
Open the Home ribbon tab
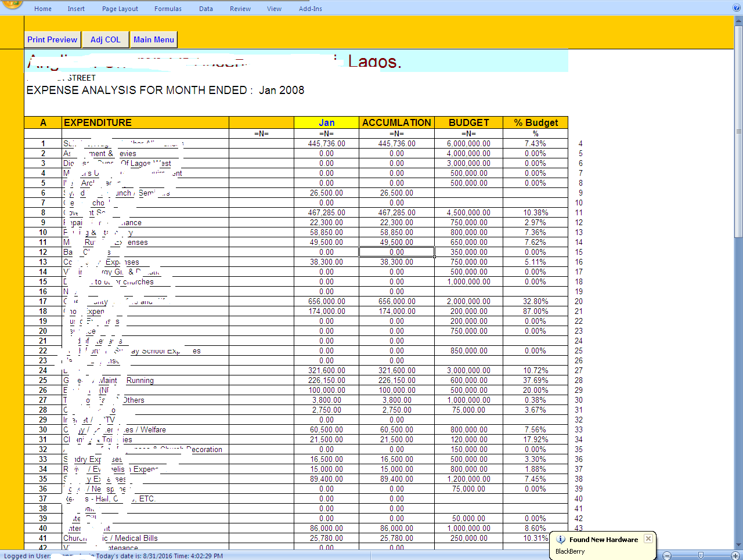tap(43, 9)
